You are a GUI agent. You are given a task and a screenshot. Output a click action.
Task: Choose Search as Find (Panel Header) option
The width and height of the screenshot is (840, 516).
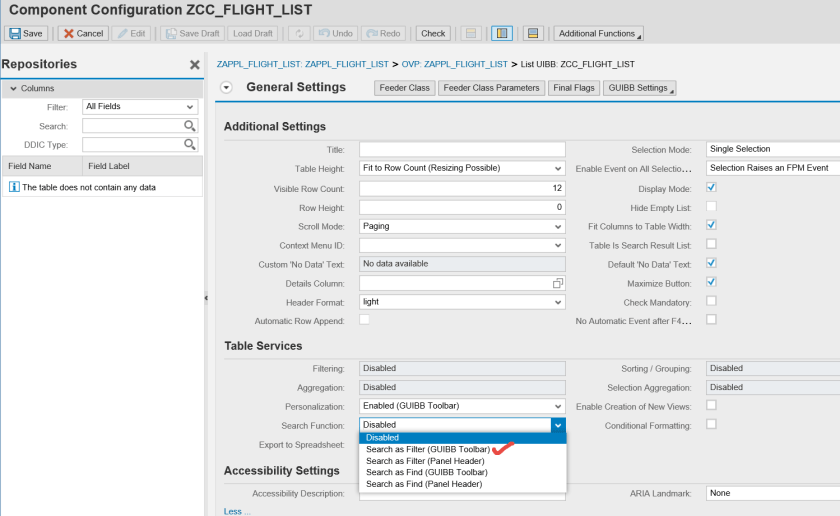point(424,484)
